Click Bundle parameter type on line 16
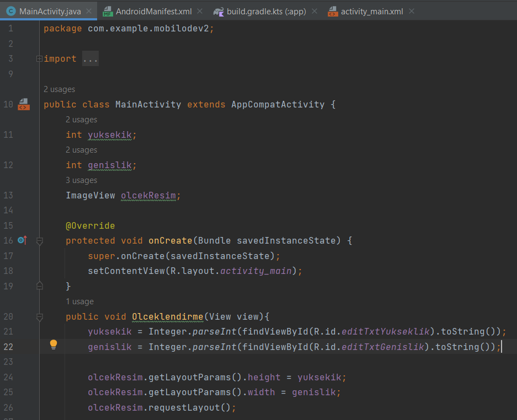The width and height of the screenshot is (517, 420). (x=214, y=240)
